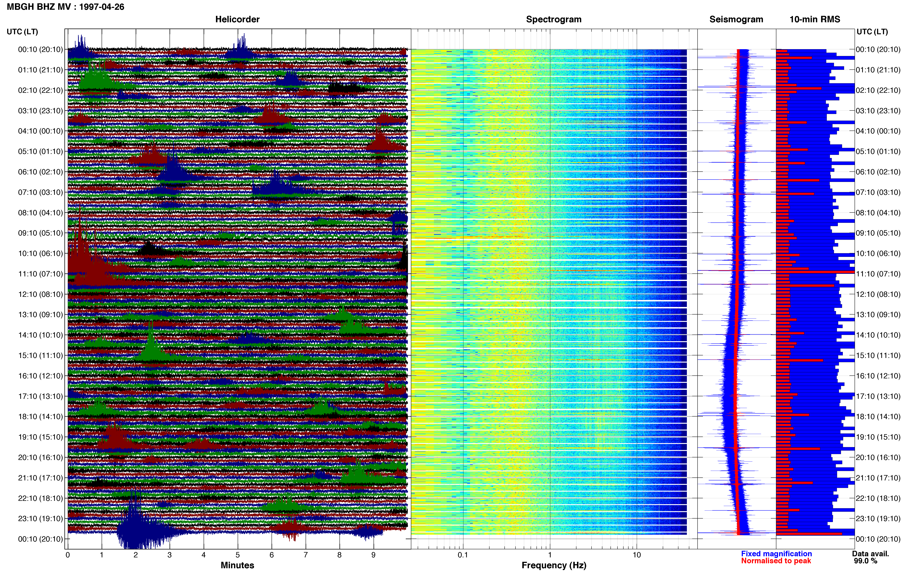924x578 pixels.
Task: Click the '5' minutes axis tick label
Action: 238,555
